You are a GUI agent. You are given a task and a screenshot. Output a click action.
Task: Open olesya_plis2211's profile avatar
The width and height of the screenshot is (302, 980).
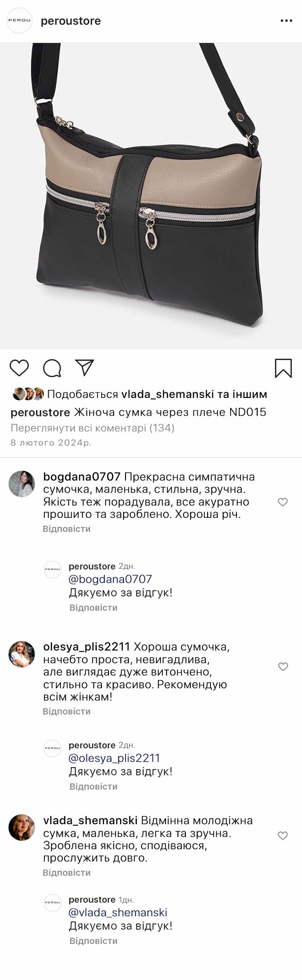coord(22,654)
